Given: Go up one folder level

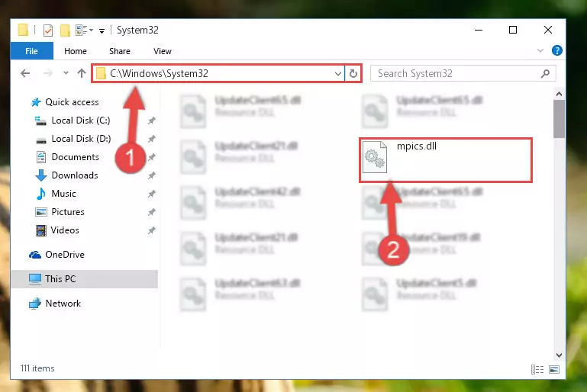Looking at the screenshot, I should click(82, 73).
